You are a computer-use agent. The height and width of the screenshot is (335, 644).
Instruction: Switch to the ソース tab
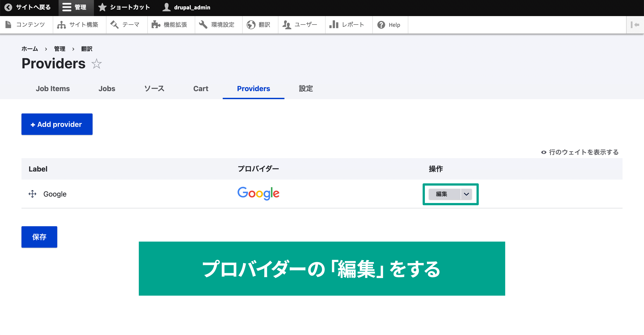[154, 89]
